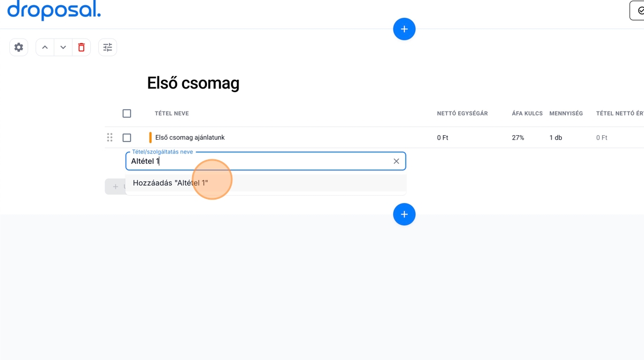The image size is (644, 360).
Task: Move the block down with the down chevron
Action: coord(63,47)
